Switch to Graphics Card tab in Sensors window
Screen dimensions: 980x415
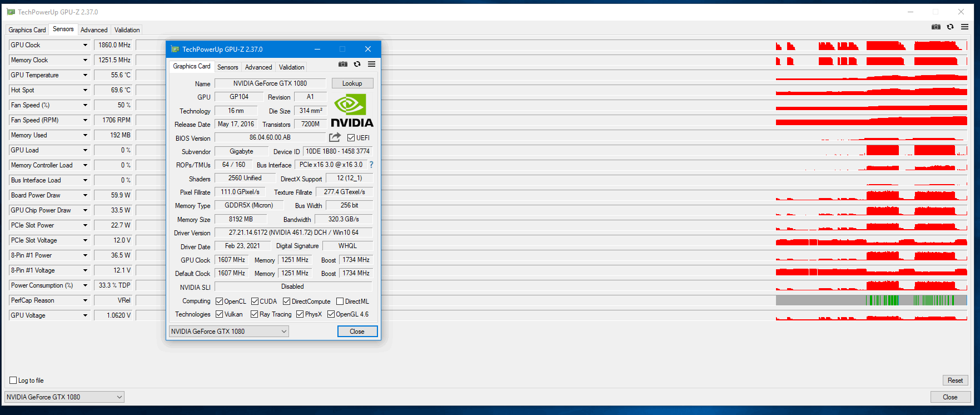coord(27,30)
